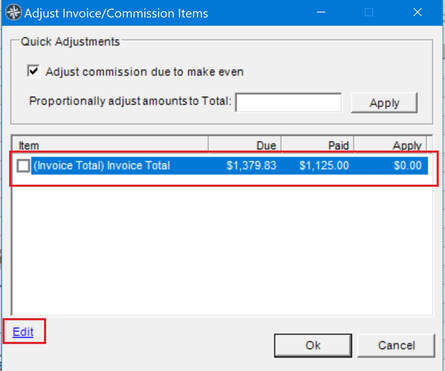
Task: Minimize the dialog window
Action: click(x=321, y=13)
